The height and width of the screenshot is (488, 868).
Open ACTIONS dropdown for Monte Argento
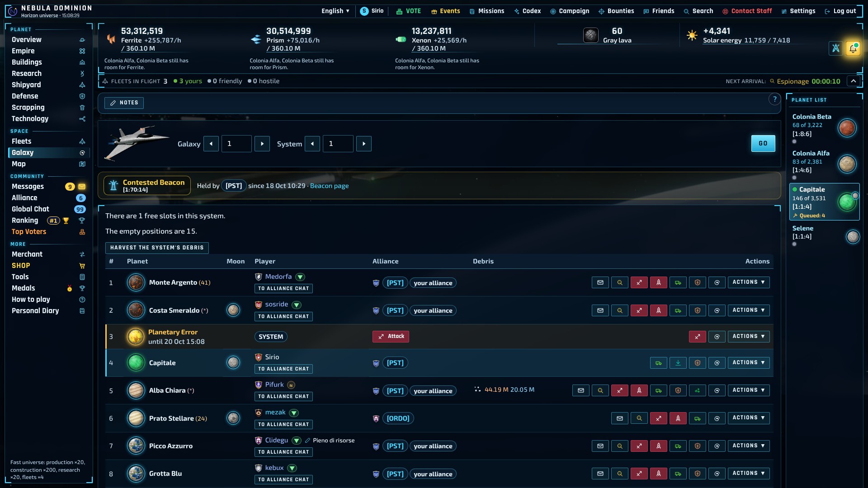coord(749,282)
